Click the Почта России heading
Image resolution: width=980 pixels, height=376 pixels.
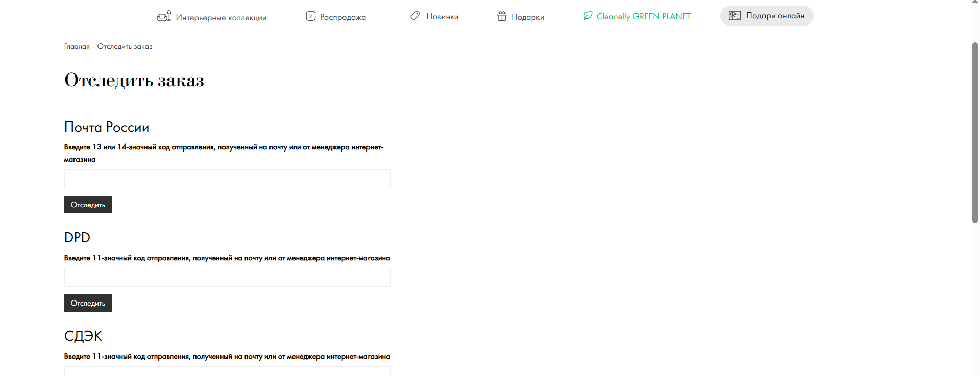tap(107, 127)
